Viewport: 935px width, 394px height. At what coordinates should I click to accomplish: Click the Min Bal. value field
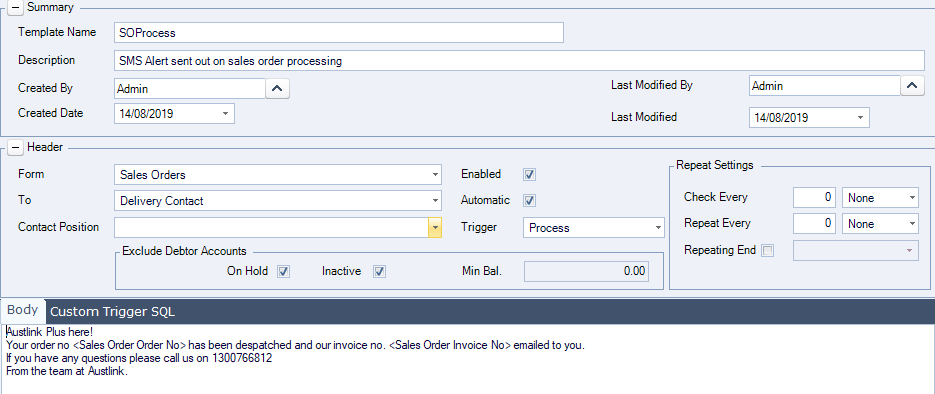tap(586, 271)
